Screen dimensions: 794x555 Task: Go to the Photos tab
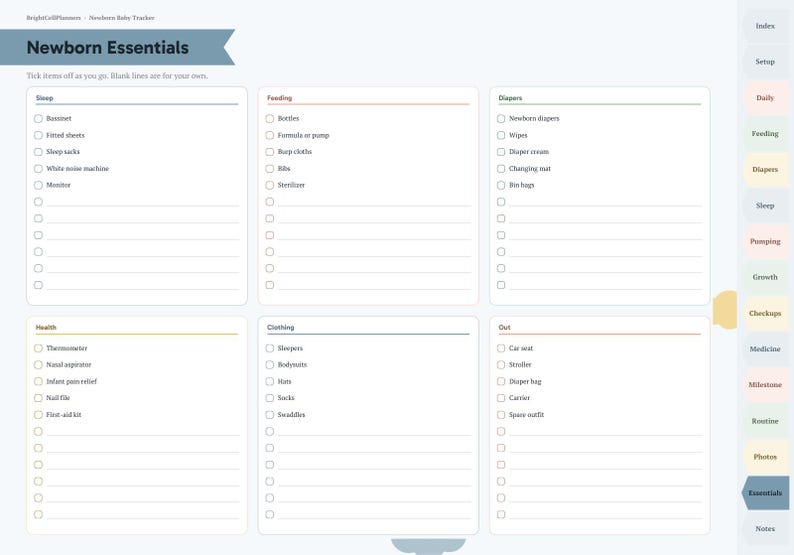coord(765,457)
